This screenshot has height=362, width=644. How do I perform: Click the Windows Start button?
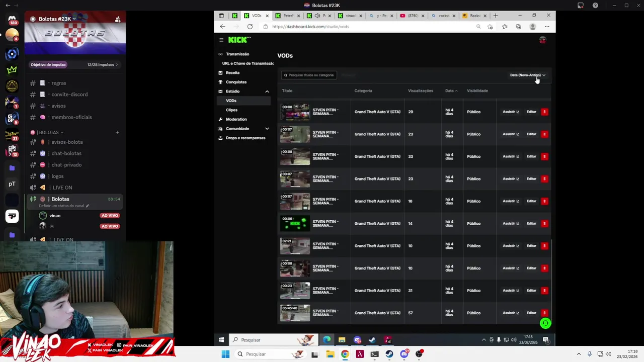coord(225,354)
